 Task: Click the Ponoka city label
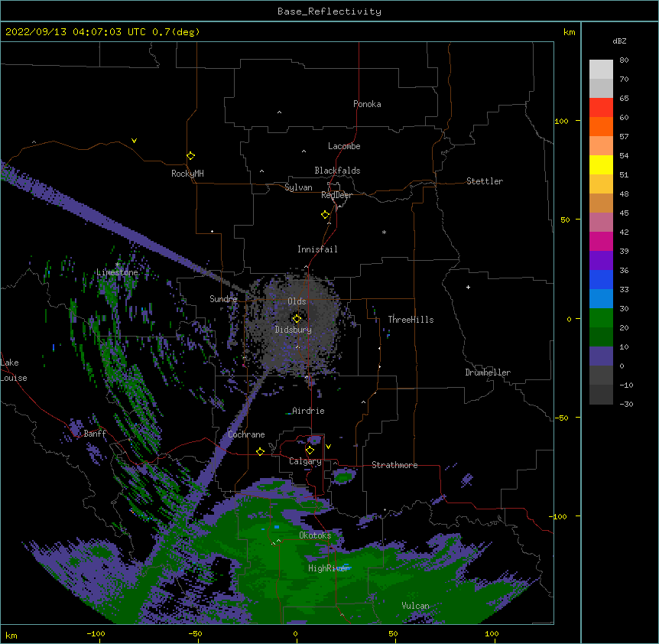367,104
